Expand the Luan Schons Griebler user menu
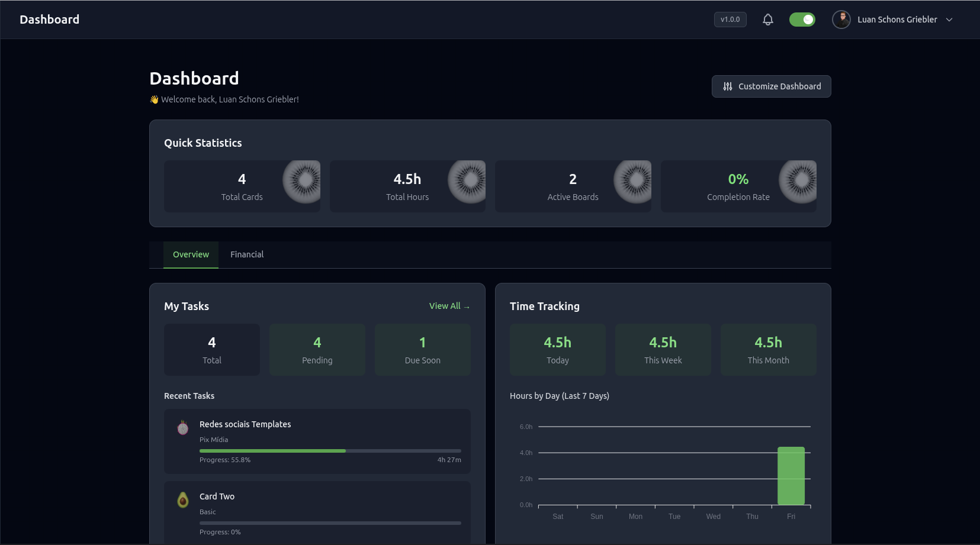The width and height of the screenshot is (980, 545). [x=949, y=20]
